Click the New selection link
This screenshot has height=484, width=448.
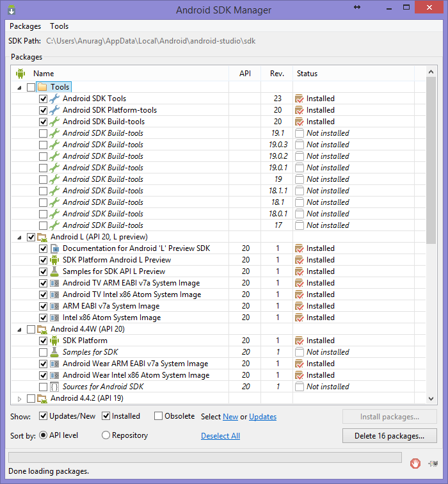(230, 417)
